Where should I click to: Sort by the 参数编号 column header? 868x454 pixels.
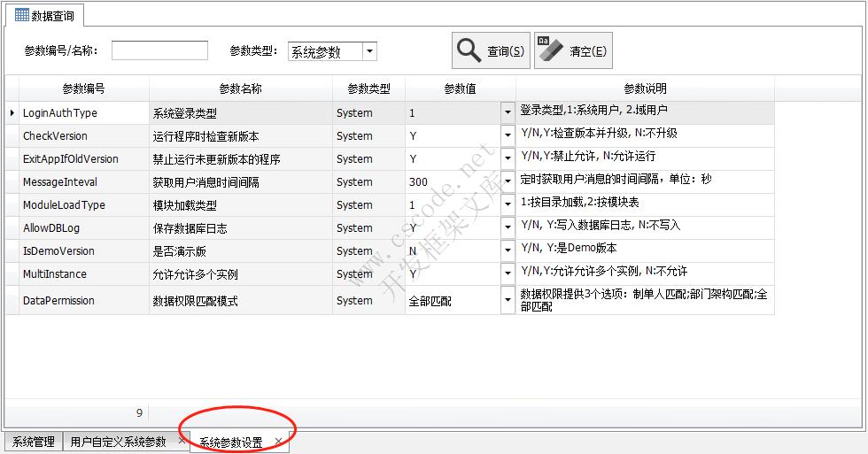click(x=84, y=89)
